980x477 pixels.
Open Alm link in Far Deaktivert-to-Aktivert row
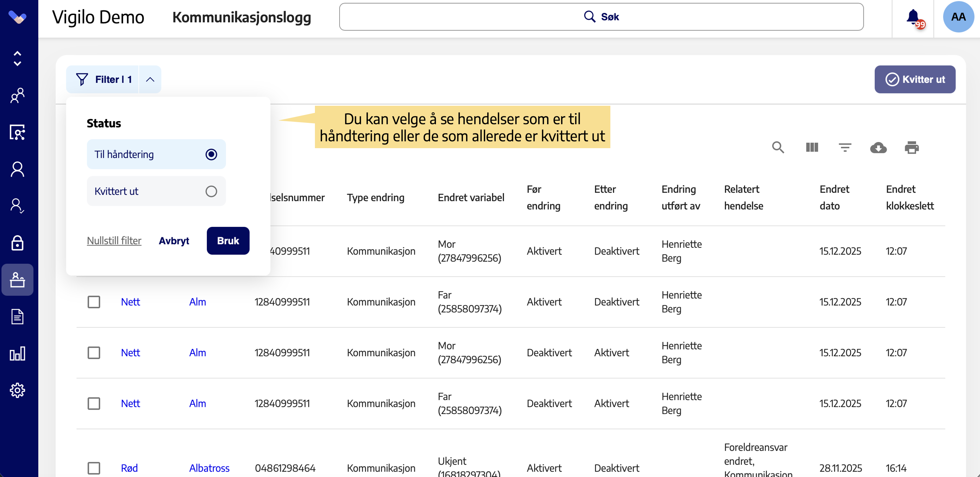[x=197, y=403]
